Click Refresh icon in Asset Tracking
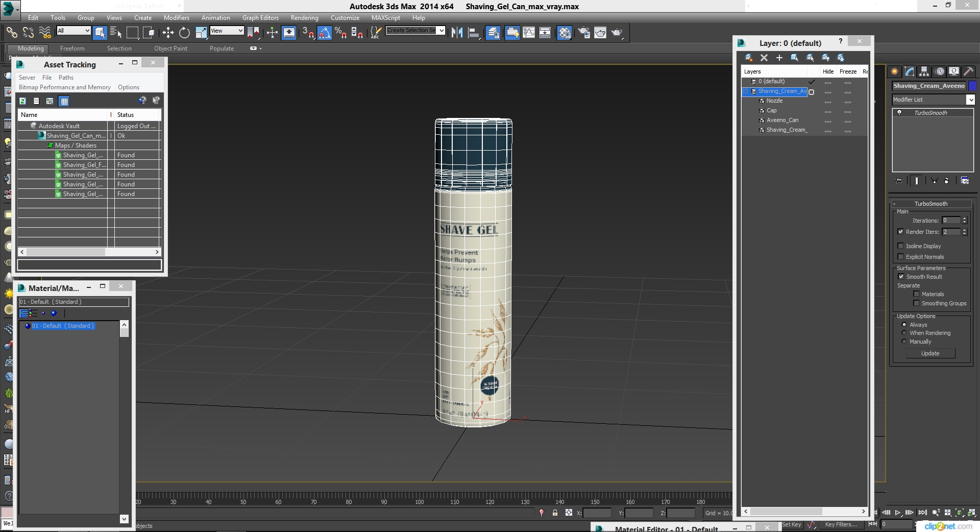This screenshot has height=532, width=980. click(22, 101)
